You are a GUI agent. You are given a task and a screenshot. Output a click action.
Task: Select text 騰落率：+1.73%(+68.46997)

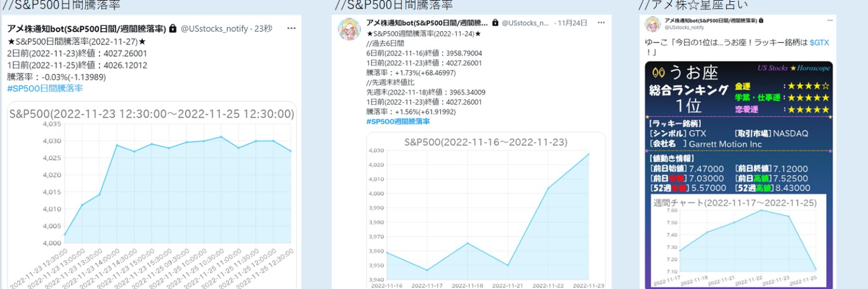[411, 73]
